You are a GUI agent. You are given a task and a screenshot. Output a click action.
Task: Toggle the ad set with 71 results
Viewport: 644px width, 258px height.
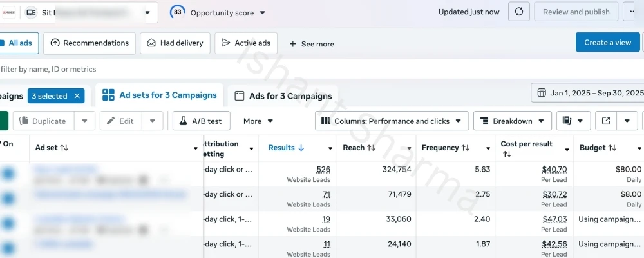(8, 199)
